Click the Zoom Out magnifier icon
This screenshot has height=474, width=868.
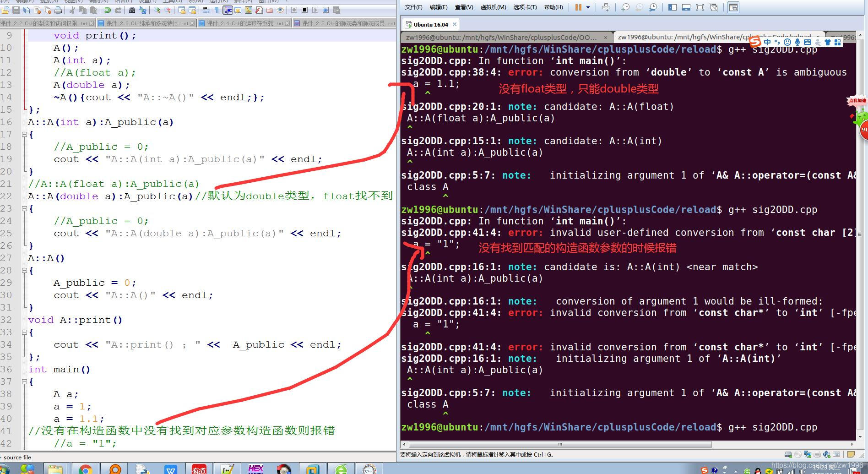pos(168,10)
